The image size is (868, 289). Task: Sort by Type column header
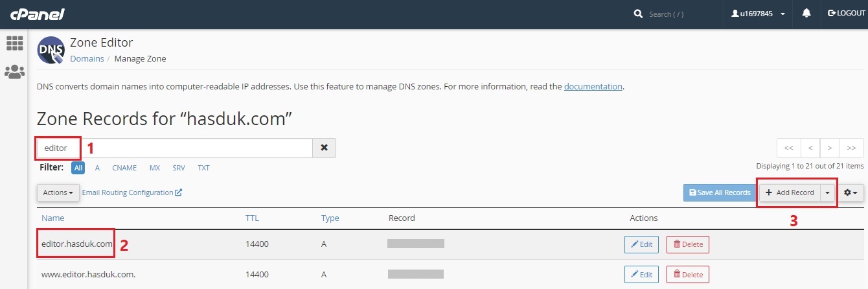330,218
